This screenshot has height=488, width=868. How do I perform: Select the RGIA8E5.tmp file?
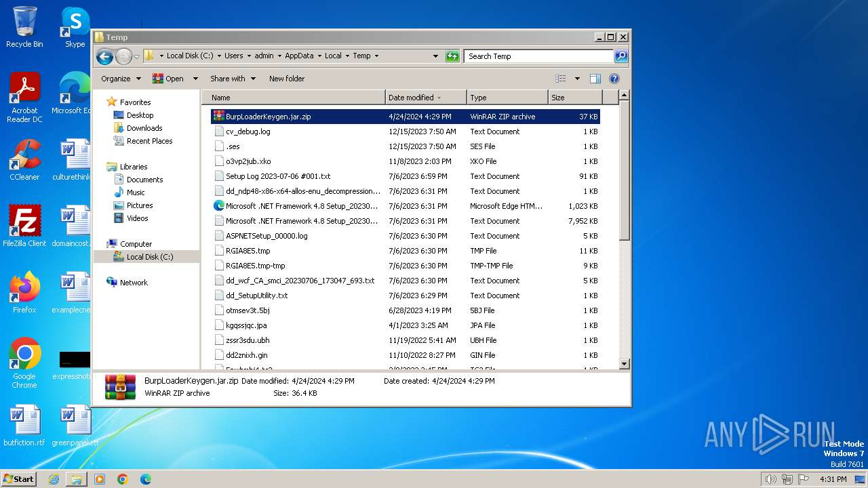(x=248, y=251)
